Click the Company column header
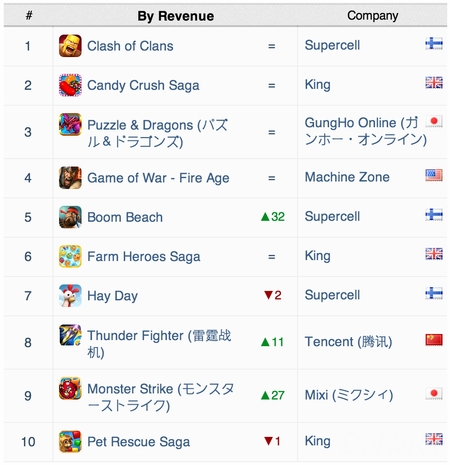 click(x=373, y=16)
